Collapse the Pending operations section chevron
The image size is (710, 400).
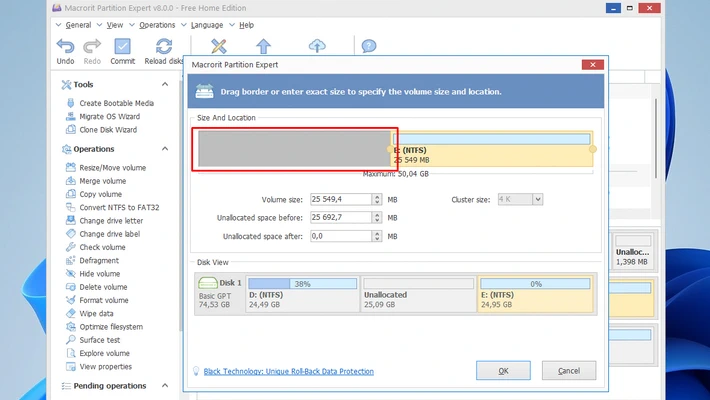tap(165, 386)
